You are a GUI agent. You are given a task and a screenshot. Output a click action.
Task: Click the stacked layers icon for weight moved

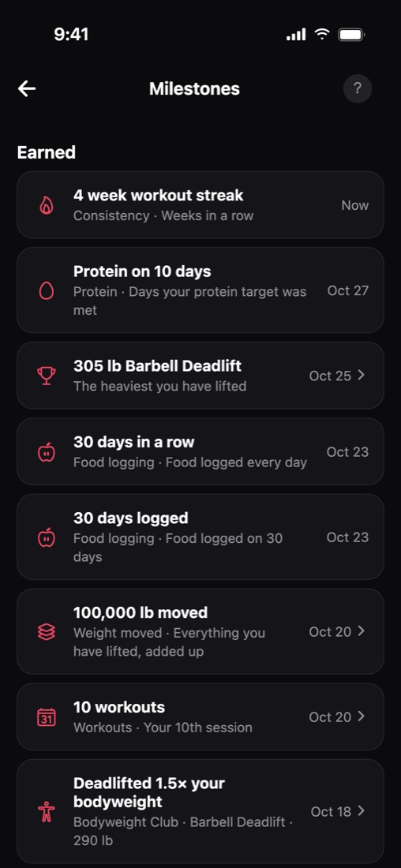point(47,631)
